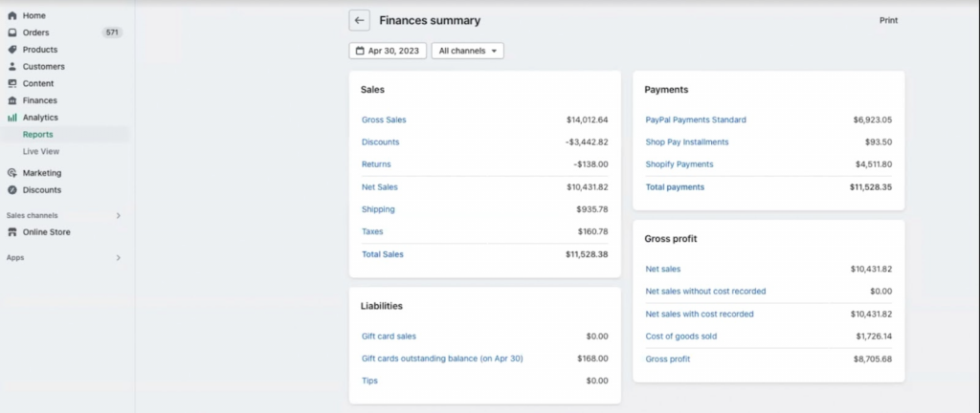Image resolution: width=980 pixels, height=413 pixels.
Task: Expand the Apps section chevron
Action: click(x=119, y=258)
